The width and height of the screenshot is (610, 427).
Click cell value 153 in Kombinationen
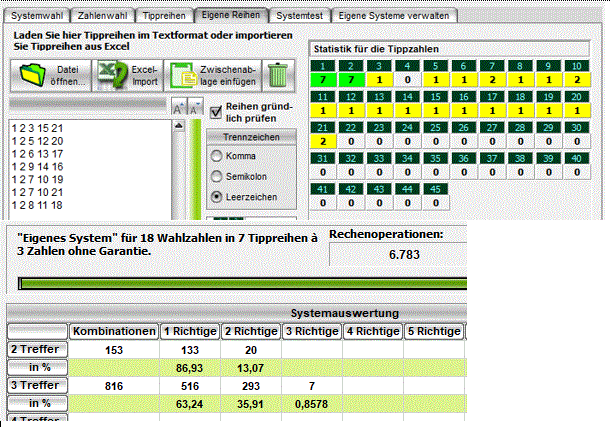coord(114,350)
